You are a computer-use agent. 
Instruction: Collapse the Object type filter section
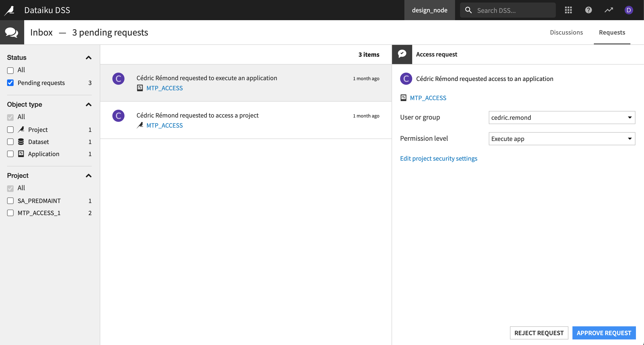[88, 105]
